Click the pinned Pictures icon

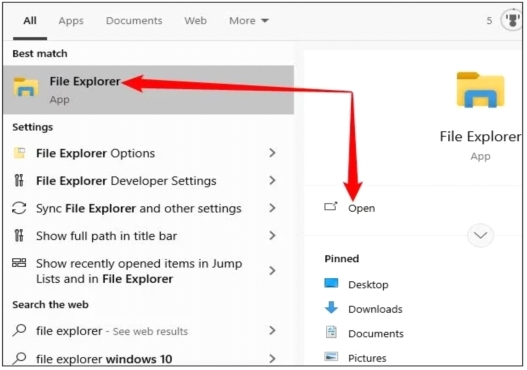click(331, 356)
